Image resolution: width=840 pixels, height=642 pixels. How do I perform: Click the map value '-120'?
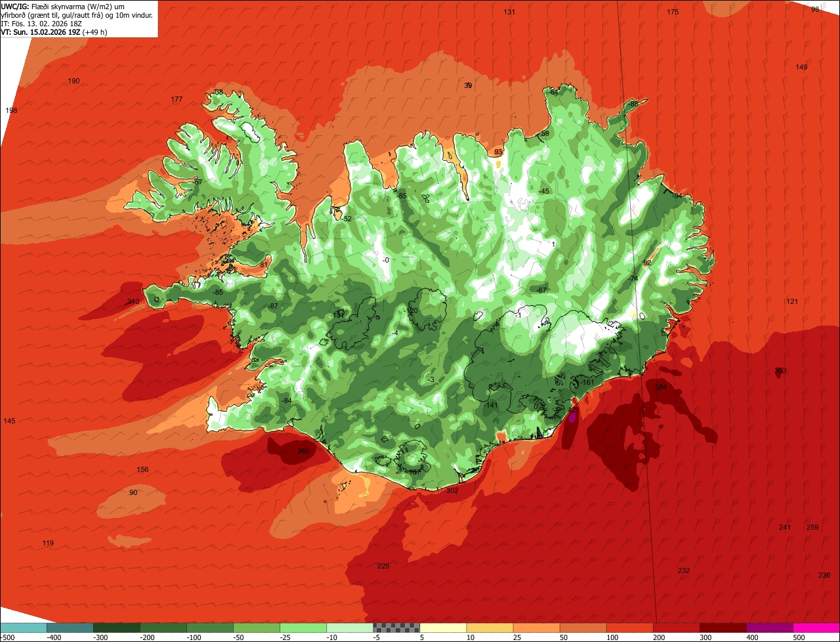(x=411, y=310)
